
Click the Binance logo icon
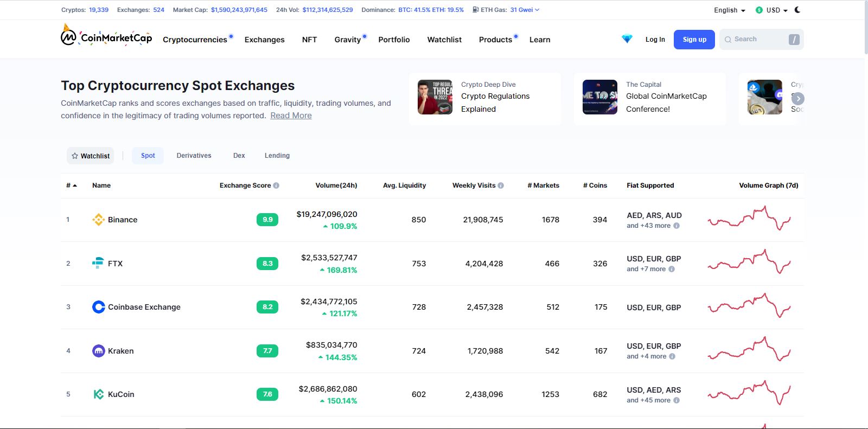pos(98,220)
